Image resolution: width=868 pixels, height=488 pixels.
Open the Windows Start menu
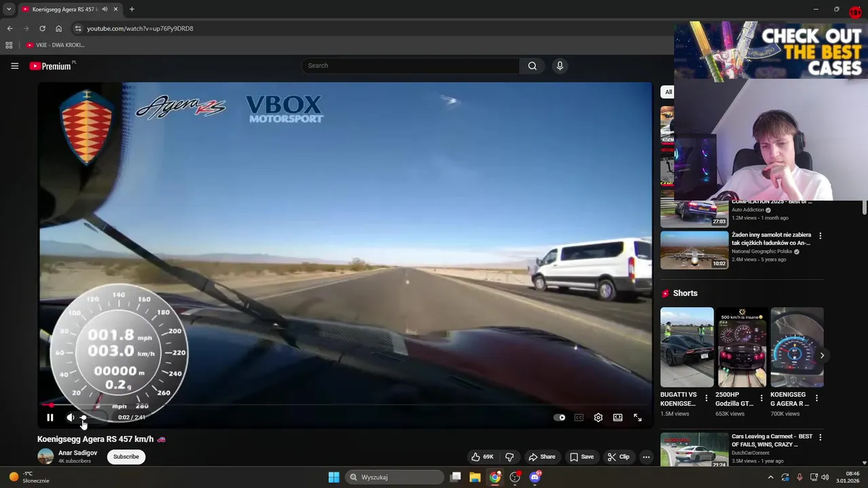click(334, 477)
